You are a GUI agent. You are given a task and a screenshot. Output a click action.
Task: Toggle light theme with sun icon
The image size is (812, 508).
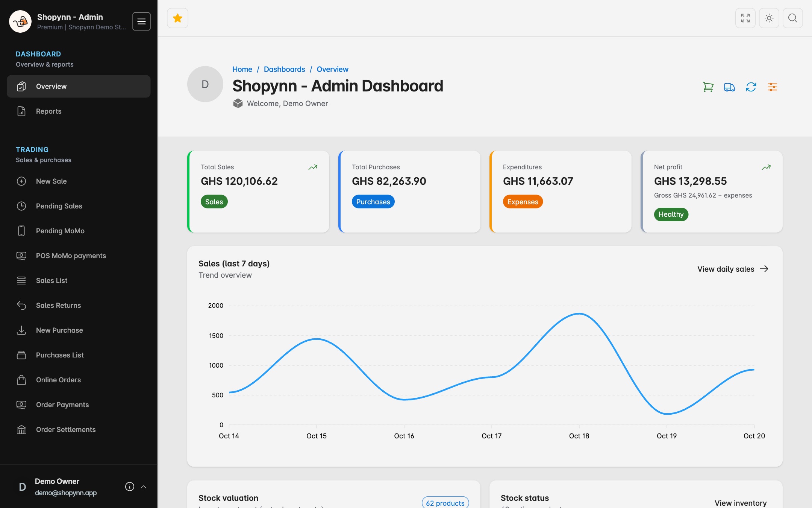[769, 18]
